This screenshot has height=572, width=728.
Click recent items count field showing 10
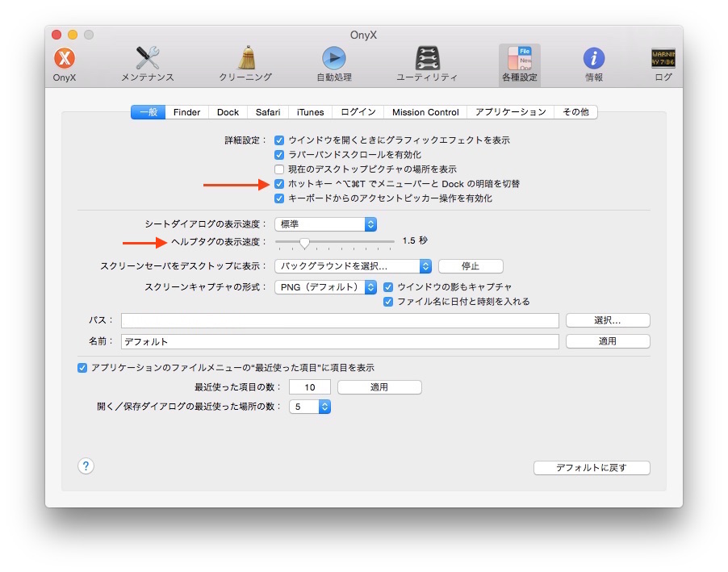pos(310,387)
